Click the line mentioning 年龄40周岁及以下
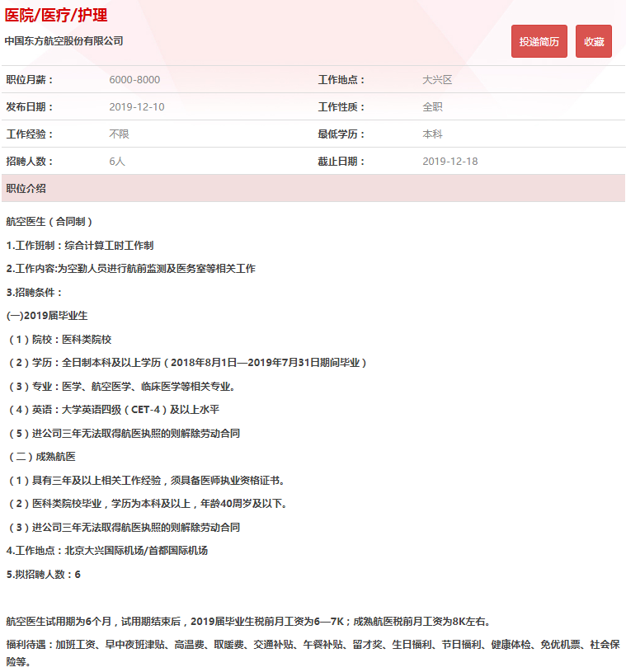Image resolution: width=626 pixels, height=672 pixels. click(x=148, y=504)
